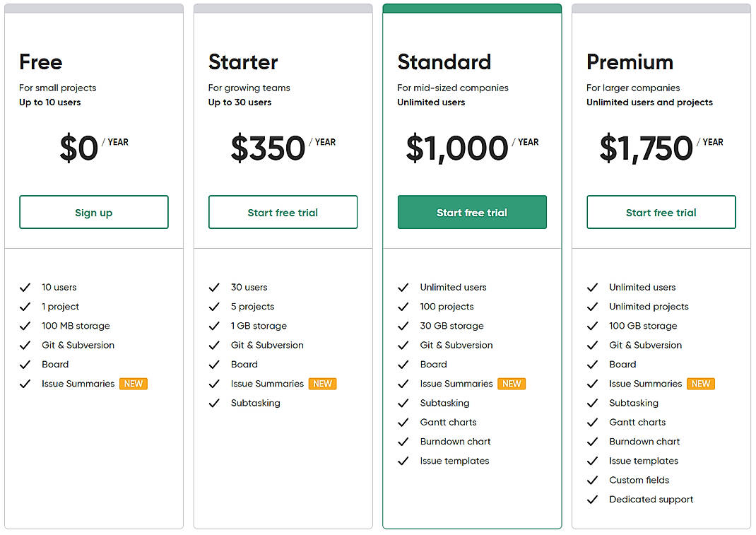Click the NEW badge on Free plan Issue Summaries
756x535 pixels.
pos(134,383)
